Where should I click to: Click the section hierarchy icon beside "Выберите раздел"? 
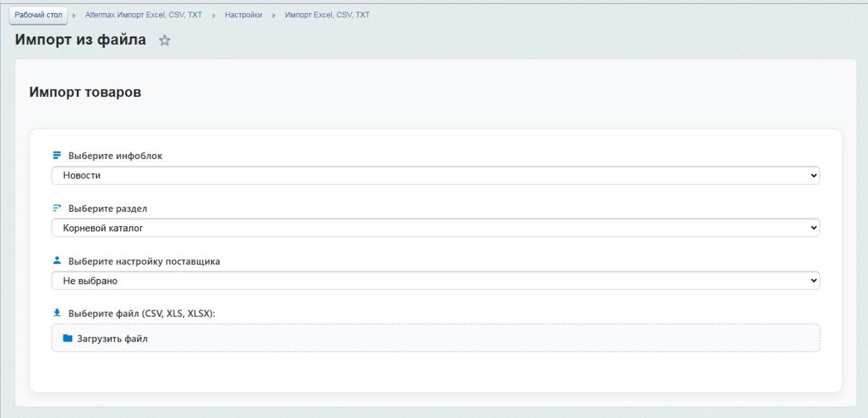click(x=56, y=207)
